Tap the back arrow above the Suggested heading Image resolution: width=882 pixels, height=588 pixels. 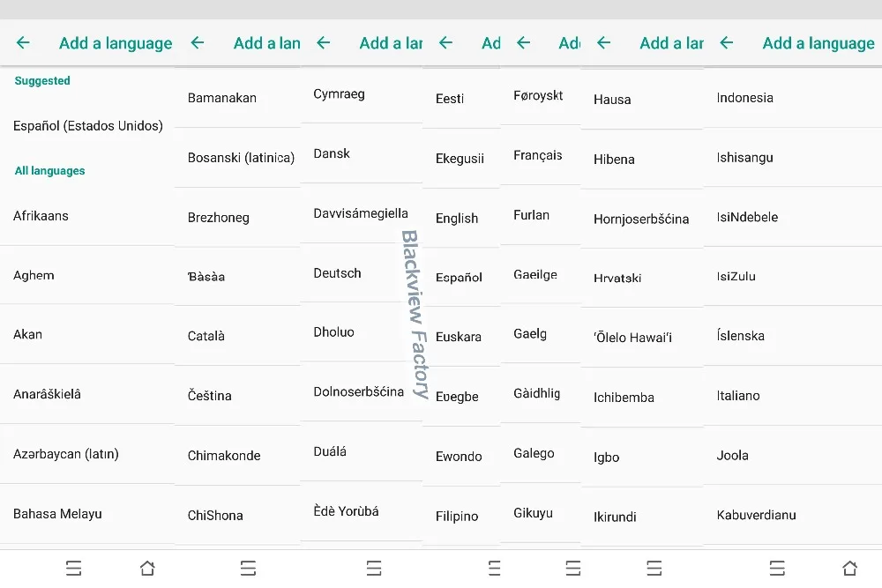point(23,42)
